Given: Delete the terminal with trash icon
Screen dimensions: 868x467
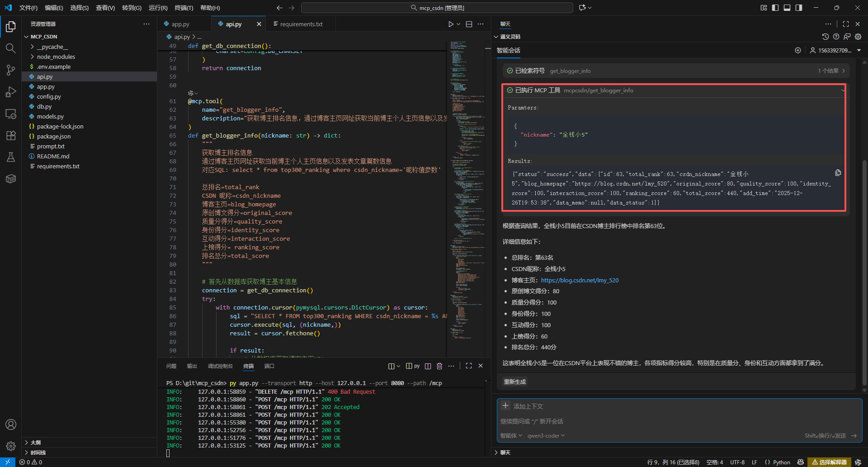Looking at the screenshot, I should coord(439,366).
